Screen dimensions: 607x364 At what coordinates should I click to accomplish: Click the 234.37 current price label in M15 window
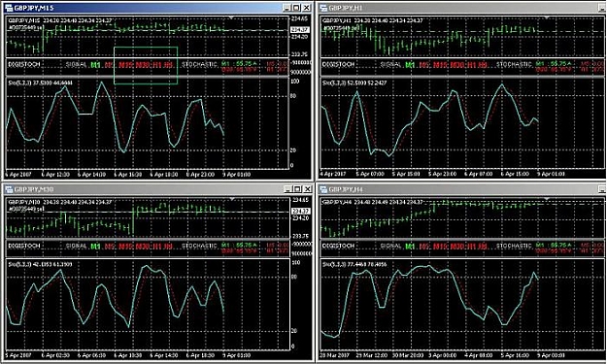click(x=300, y=30)
